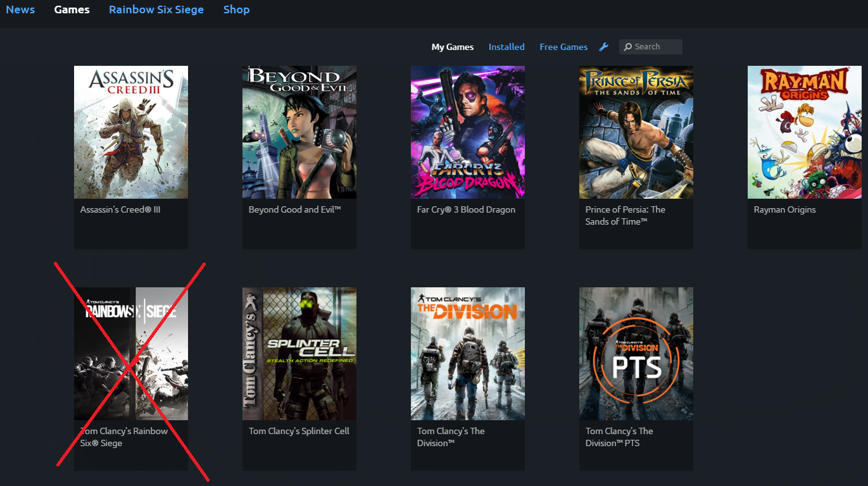Image resolution: width=868 pixels, height=486 pixels.
Task: Switch to the Games tab
Action: [72, 9]
